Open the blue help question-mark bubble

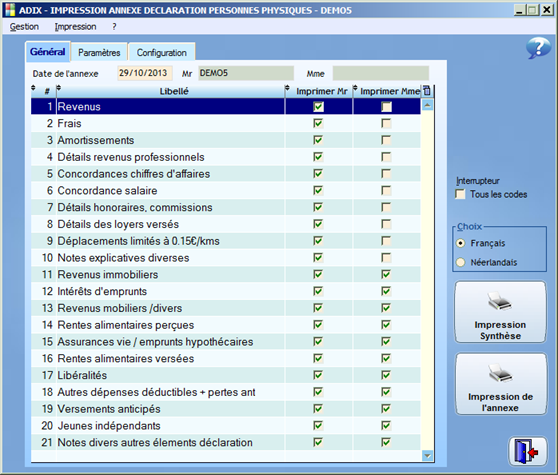tap(538, 48)
